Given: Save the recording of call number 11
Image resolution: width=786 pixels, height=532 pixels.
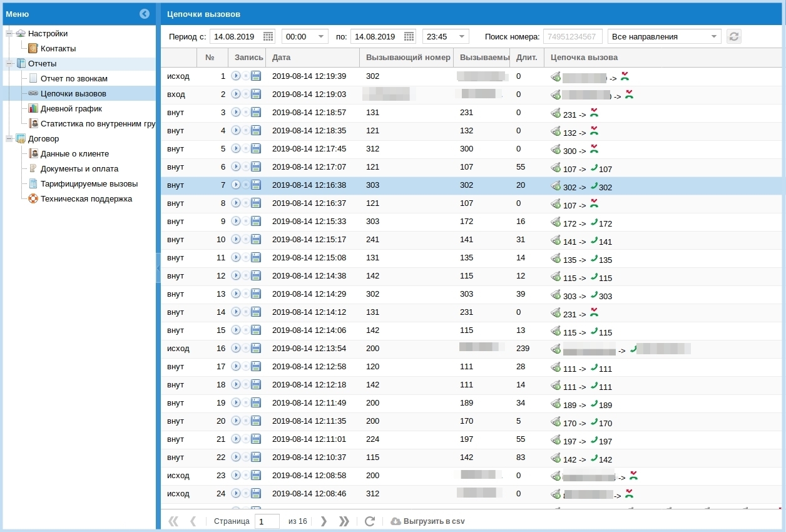Looking at the screenshot, I should [x=256, y=257].
